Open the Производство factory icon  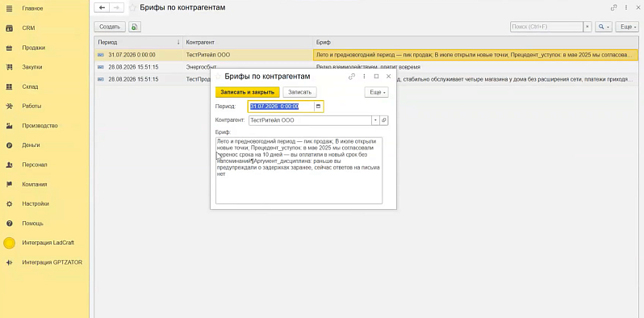click(9, 126)
